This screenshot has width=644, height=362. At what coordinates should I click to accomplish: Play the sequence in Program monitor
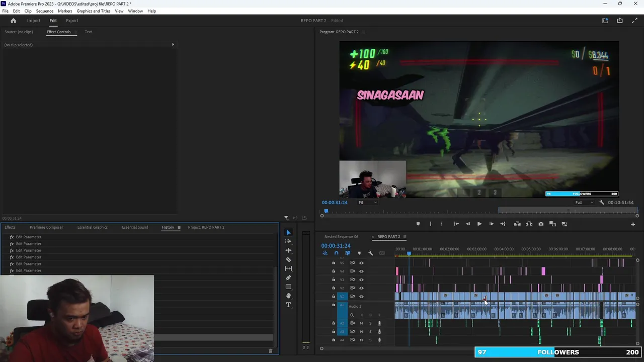479,224
